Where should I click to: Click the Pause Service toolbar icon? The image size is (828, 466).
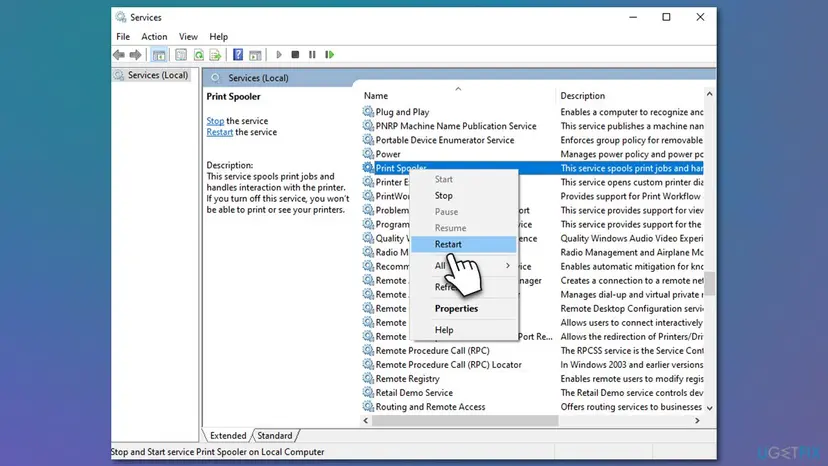coord(312,54)
